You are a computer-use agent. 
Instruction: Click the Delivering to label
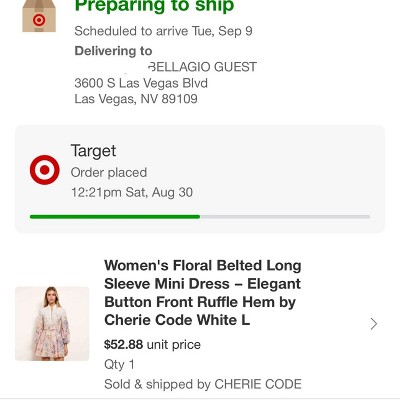(x=113, y=51)
